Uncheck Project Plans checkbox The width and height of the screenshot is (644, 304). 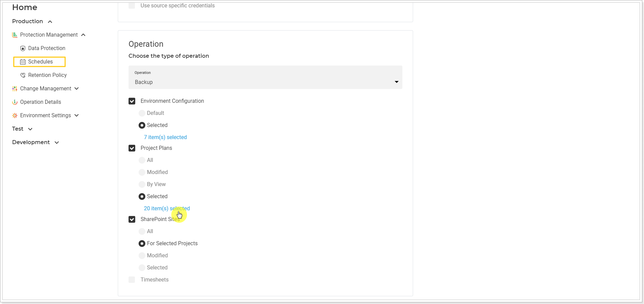tap(132, 148)
